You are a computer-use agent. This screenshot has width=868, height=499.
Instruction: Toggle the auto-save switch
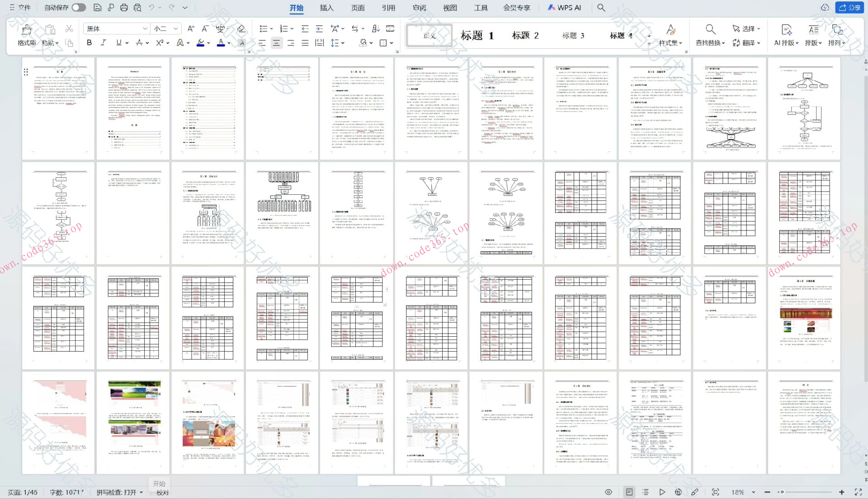coord(79,8)
